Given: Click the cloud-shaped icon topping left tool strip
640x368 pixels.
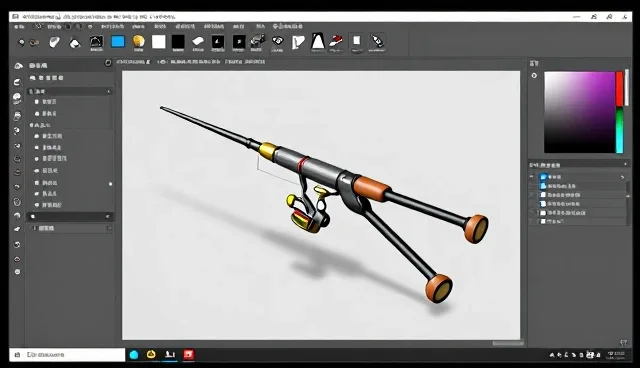Looking at the screenshot, I should pos(18,66).
